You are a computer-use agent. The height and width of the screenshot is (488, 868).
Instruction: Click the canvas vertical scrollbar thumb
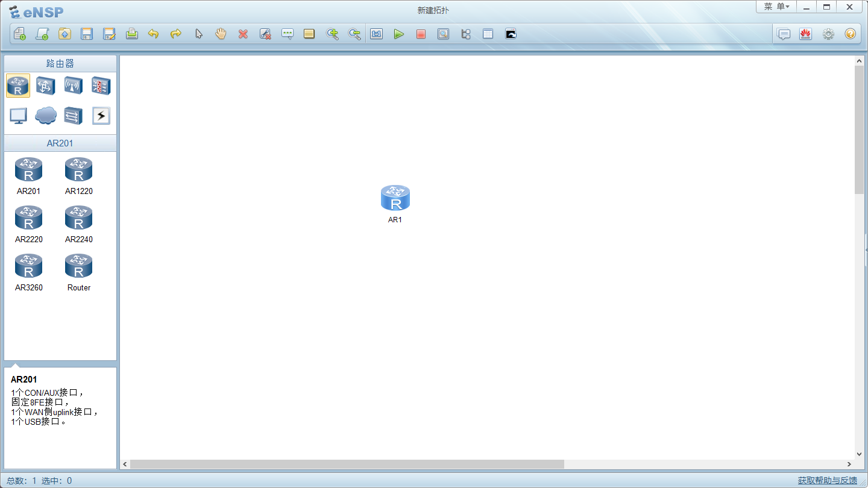(x=860, y=130)
